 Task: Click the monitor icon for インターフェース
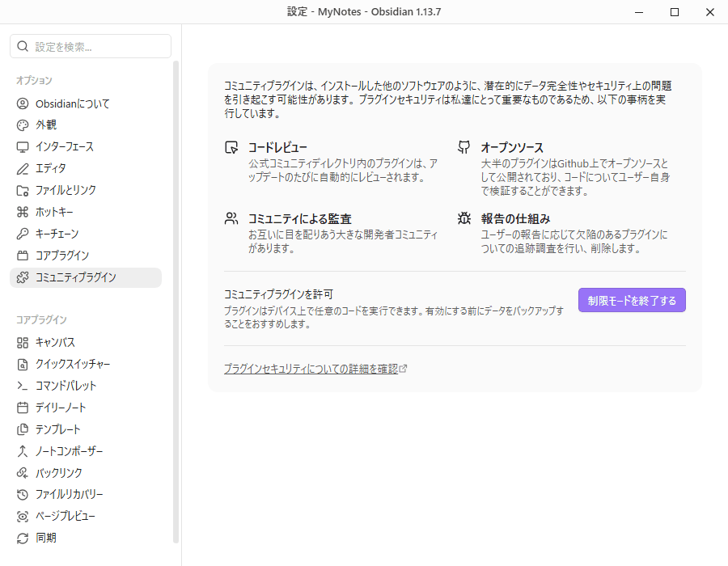tap(23, 147)
